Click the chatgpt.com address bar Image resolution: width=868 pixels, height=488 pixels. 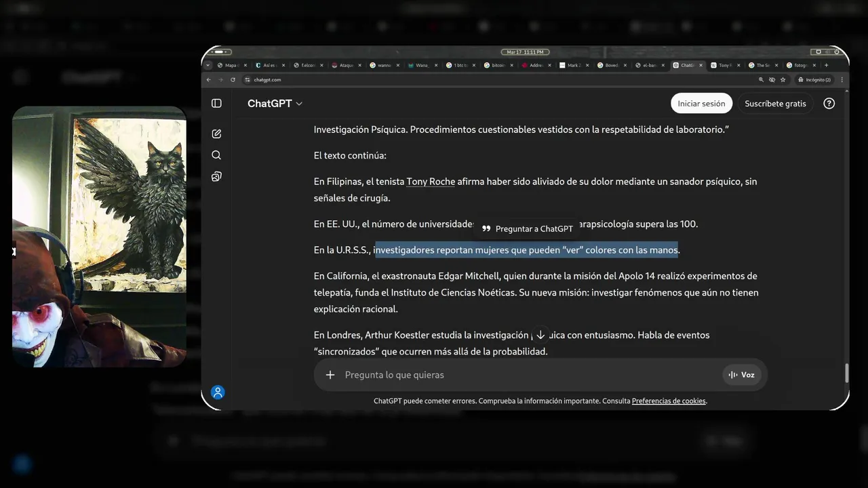point(502,79)
